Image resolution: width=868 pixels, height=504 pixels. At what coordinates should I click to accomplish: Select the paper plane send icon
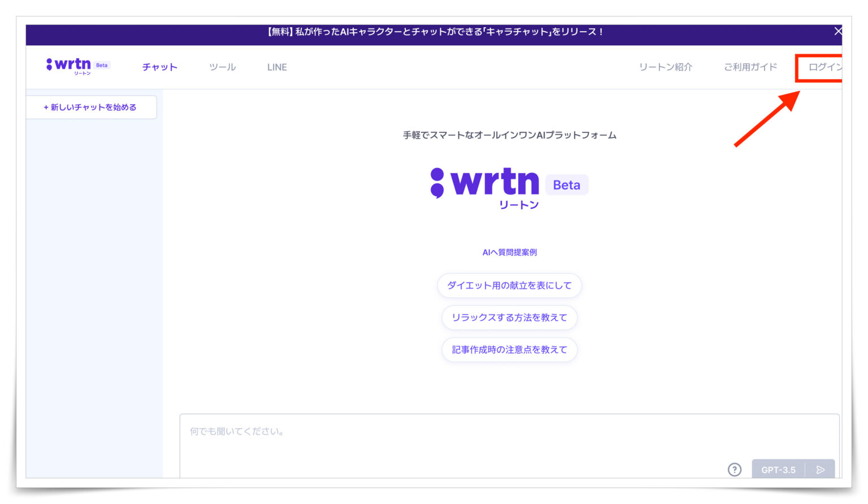820,469
